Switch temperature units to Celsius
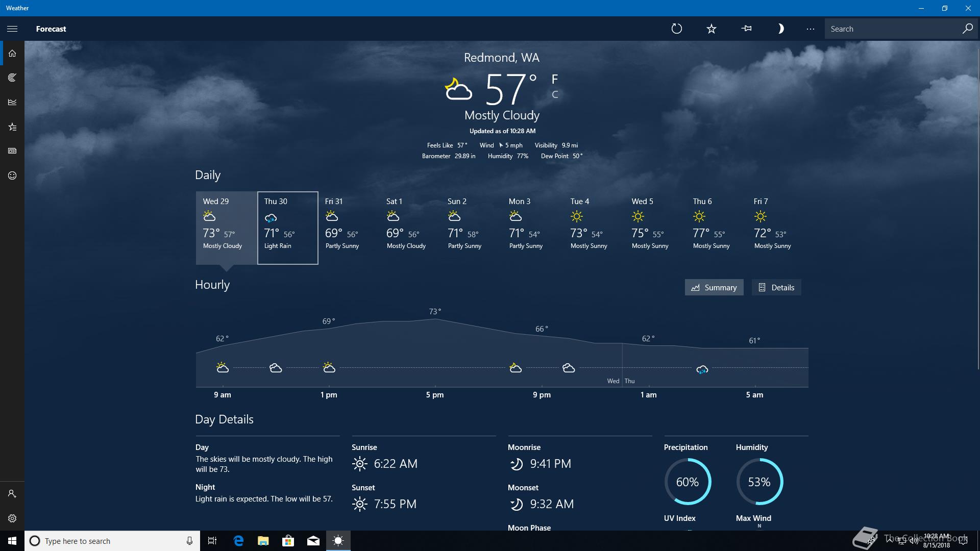The image size is (980, 551). coord(555,94)
